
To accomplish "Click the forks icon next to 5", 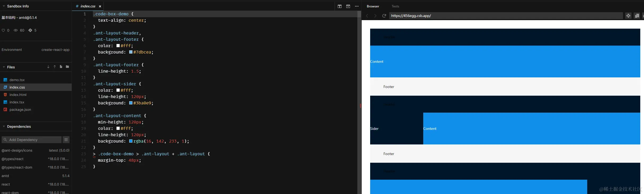I will 30,30.
